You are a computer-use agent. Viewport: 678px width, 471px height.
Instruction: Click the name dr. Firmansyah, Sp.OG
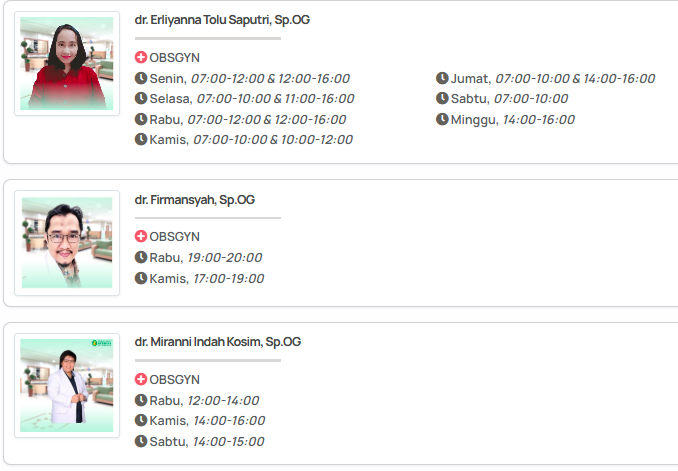click(195, 200)
